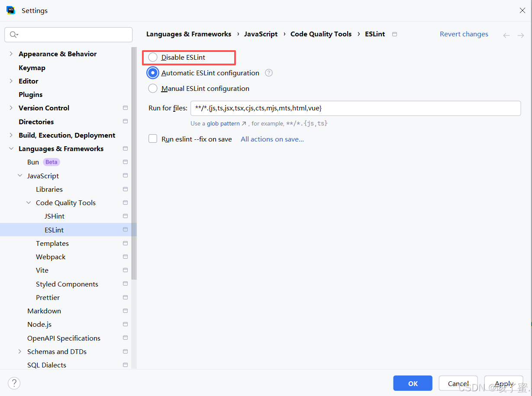Screen dimensions: 532x396
Task: Collapse the JavaScript tree node
Action: coord(20,176)
